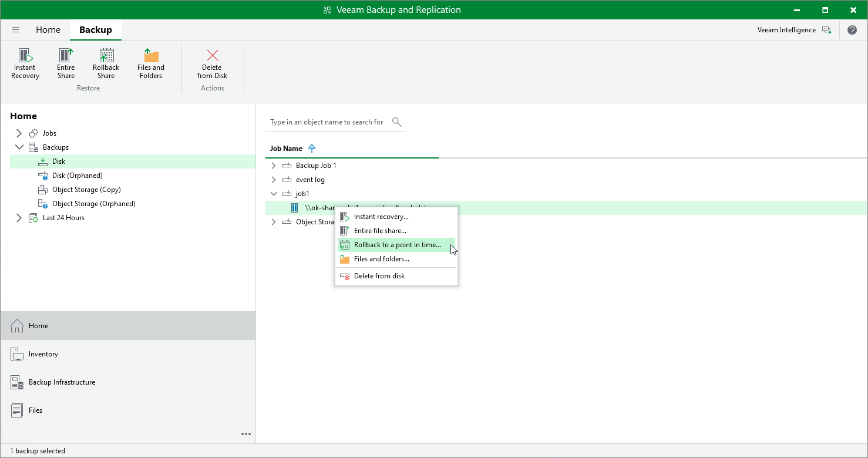The image size is (868, 458).
Task: Click the file share icon under job1
Action: [x=295, y=208]
